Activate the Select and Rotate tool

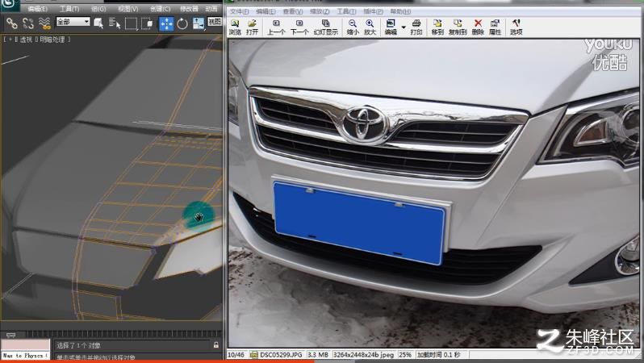[182, 23]
